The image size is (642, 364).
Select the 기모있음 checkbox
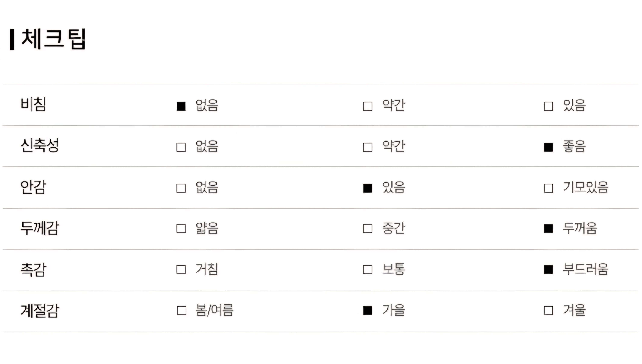pos(548,188)
